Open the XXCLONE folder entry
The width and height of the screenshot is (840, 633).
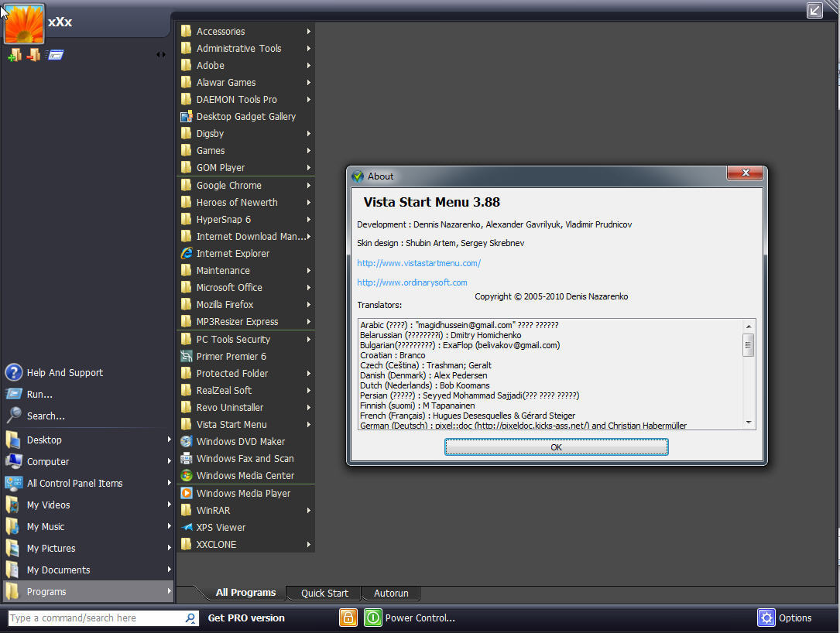tap(246, 545)
